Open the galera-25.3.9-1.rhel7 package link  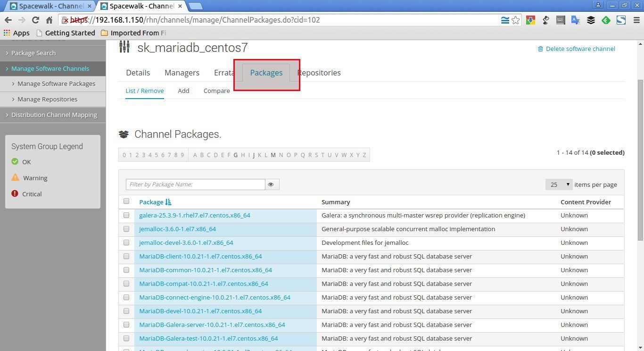[195, 215]
